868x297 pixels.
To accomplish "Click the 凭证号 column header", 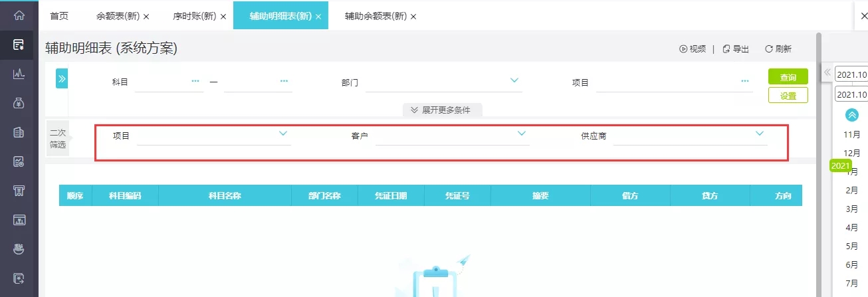I will (x=457, y=195).
